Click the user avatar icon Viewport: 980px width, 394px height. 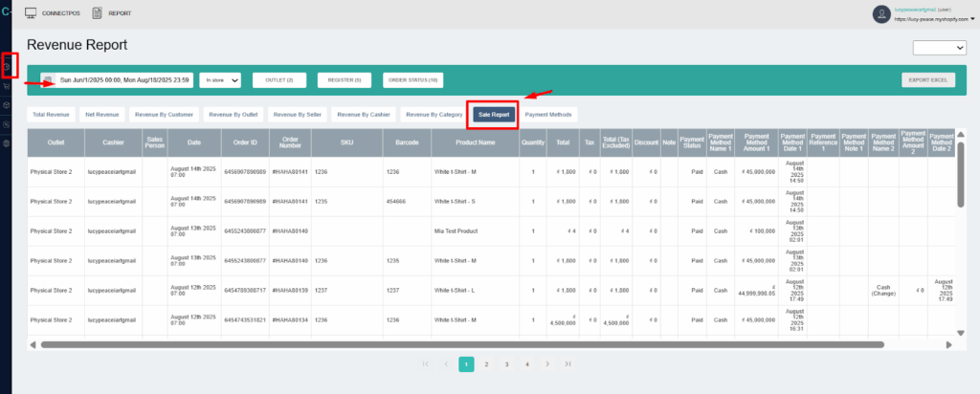tap(881, 13)
